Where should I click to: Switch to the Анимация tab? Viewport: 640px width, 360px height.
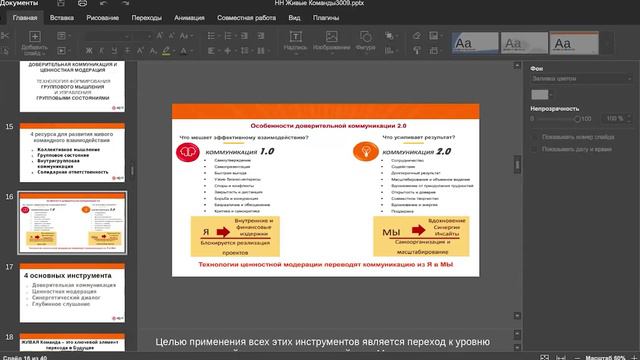pos(189,18)
